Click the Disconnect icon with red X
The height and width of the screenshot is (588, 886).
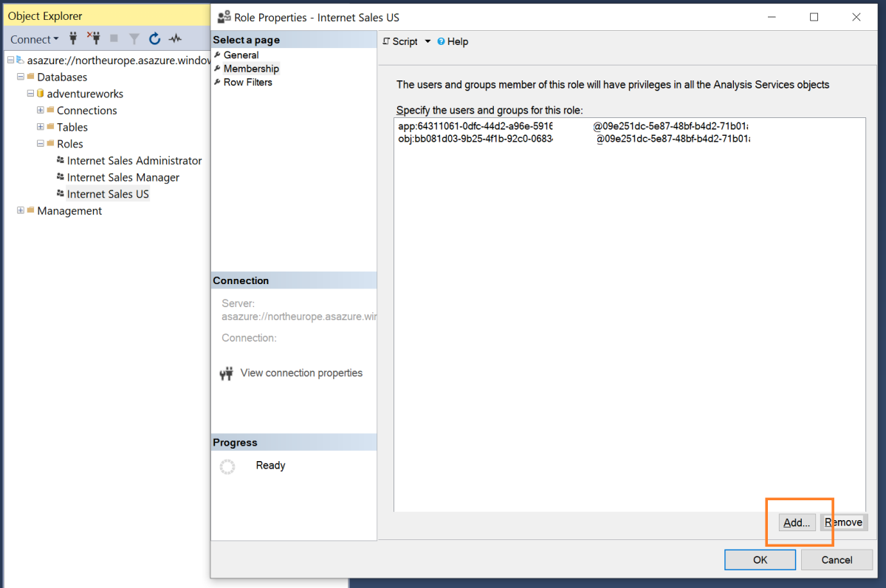[94, 39]
